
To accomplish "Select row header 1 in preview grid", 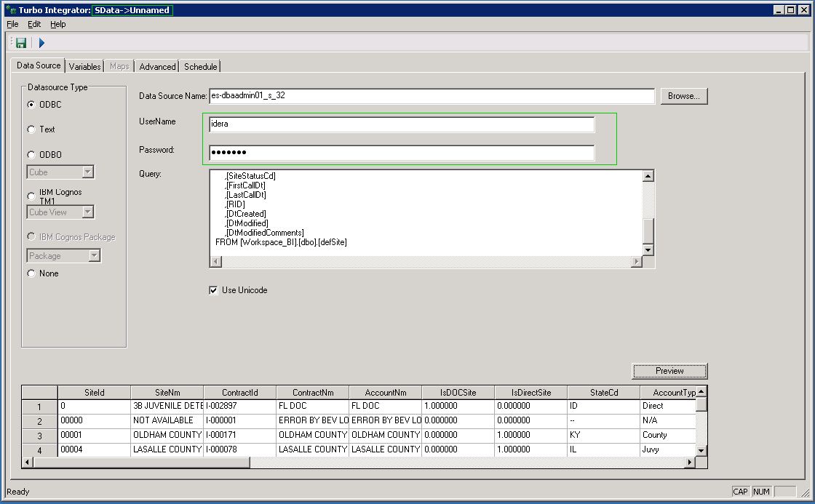I will pos(39,407).
